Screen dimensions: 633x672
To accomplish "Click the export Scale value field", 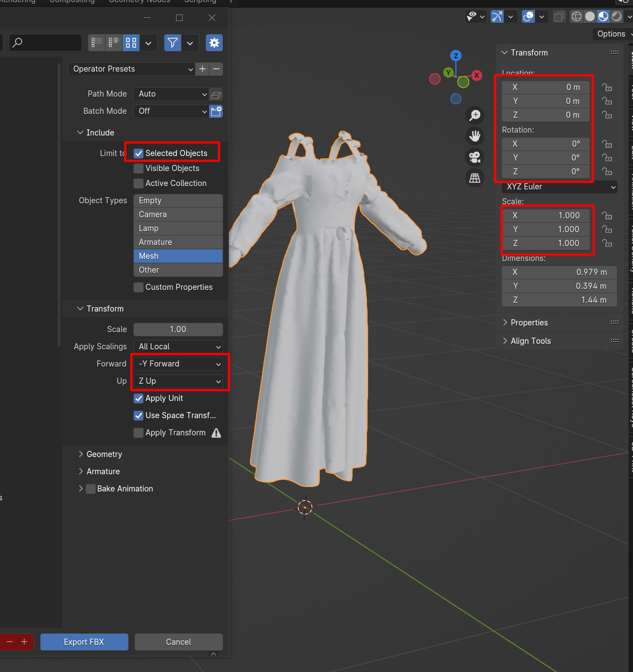I will point(178,329).
